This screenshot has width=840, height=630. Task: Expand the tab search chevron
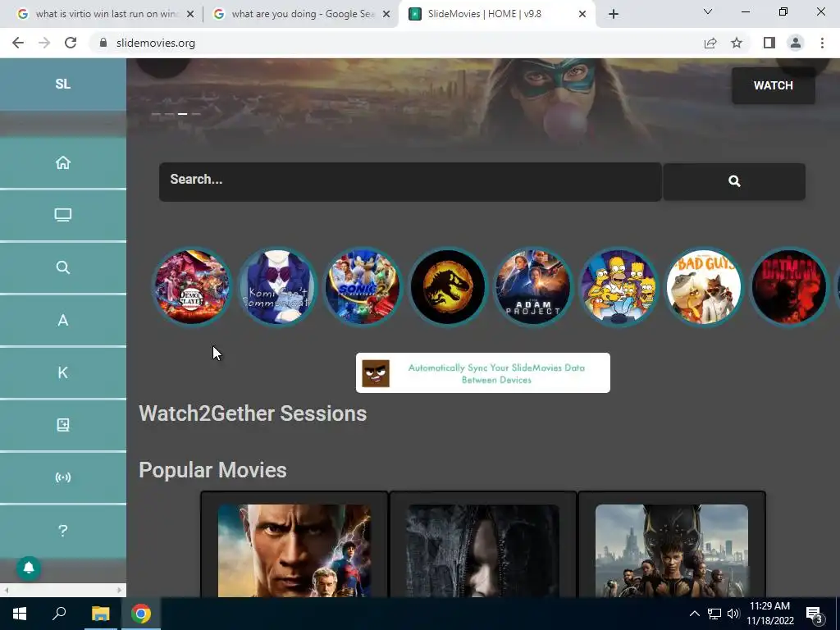(x=708, y=11)
